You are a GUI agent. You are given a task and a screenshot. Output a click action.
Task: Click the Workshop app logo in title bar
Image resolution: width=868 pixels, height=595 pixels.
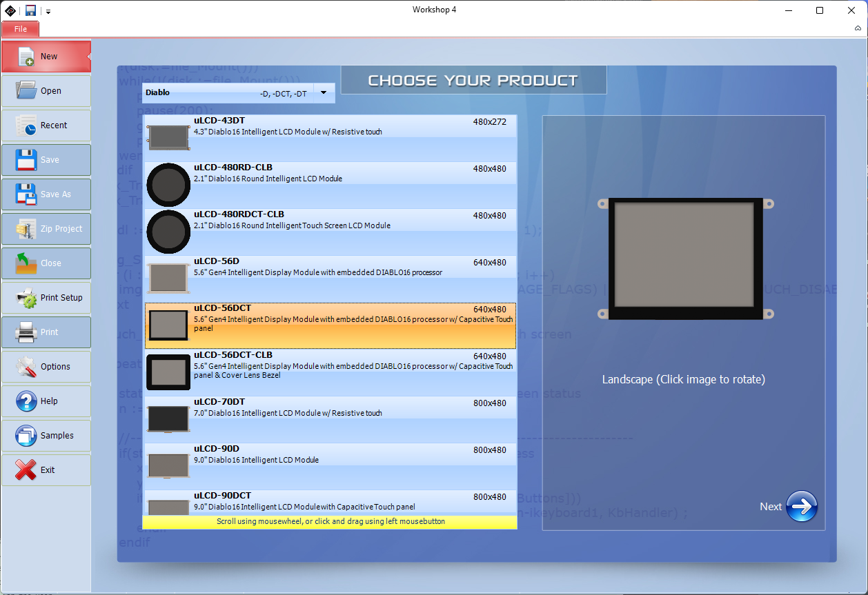tap(10, 10)
